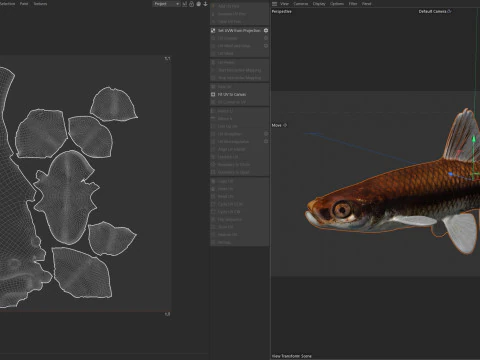Click the lock icon beside Project dropdown
The image size is (480, 360).
point(191,4)
